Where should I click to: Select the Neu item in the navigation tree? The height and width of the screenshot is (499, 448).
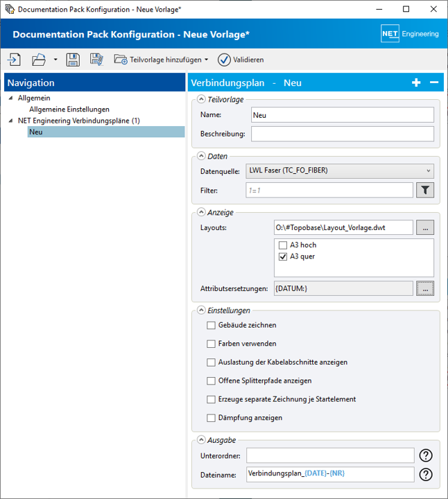[x=106, y=132]
